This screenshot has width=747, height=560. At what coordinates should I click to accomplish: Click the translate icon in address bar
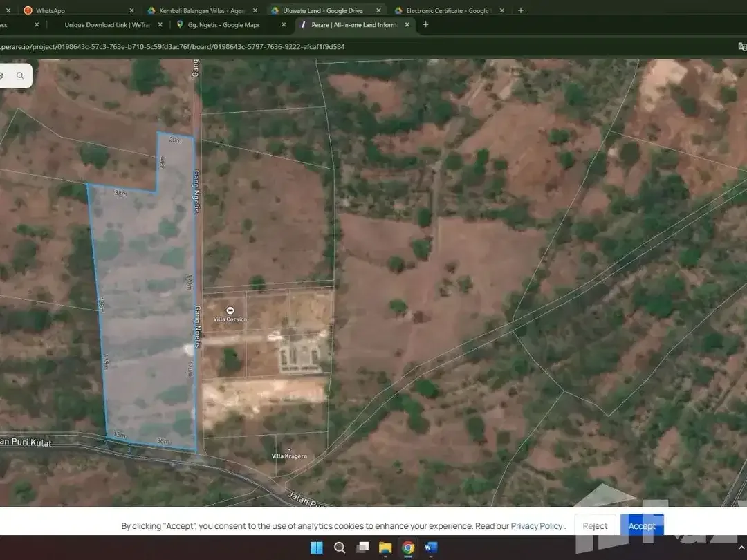(742, 47)
